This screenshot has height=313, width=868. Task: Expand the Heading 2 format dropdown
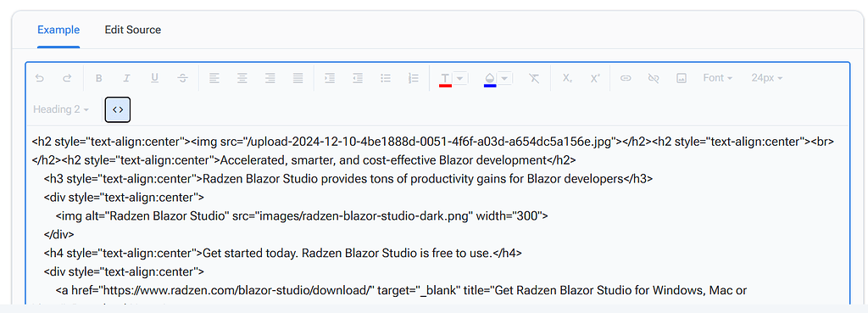pyautogui.click(x=61, y=109)
